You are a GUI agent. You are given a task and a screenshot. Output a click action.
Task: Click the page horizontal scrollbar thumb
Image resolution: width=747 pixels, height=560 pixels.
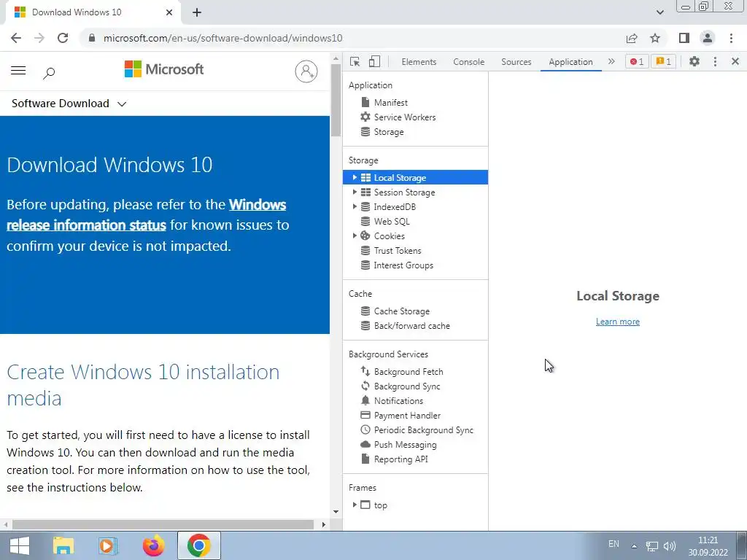pos(163,525)
